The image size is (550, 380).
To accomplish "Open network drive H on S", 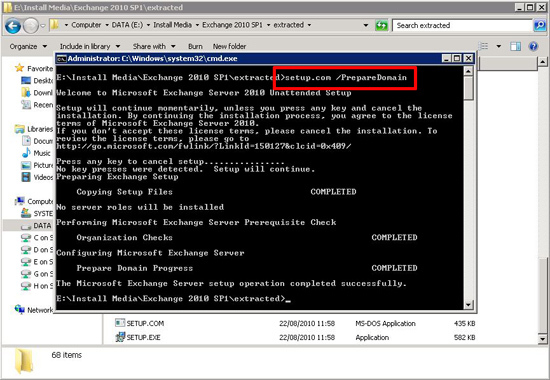I will click(37, 286).
